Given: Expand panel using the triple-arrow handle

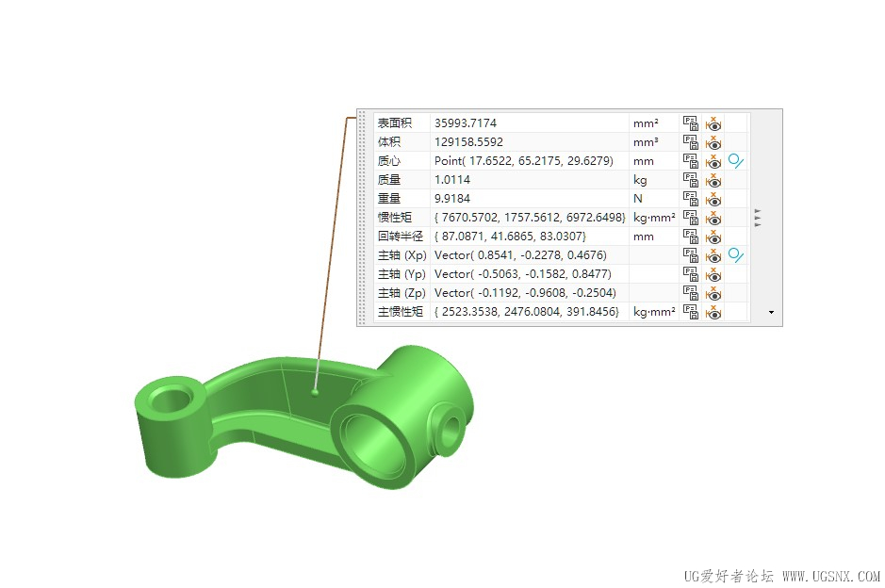Looking at the screenshot, I should (758, 218).
